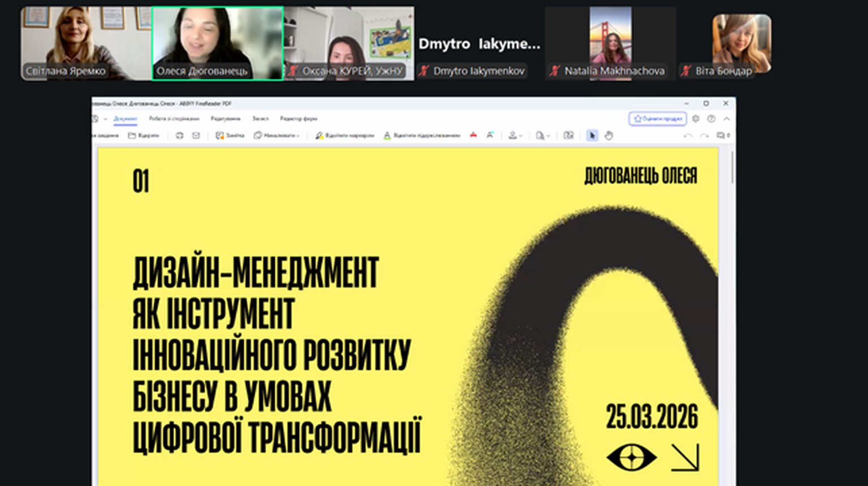Screen dimensions: 868x486
Task: Switch to the Документ tab
Action: (x=125, y=119)
